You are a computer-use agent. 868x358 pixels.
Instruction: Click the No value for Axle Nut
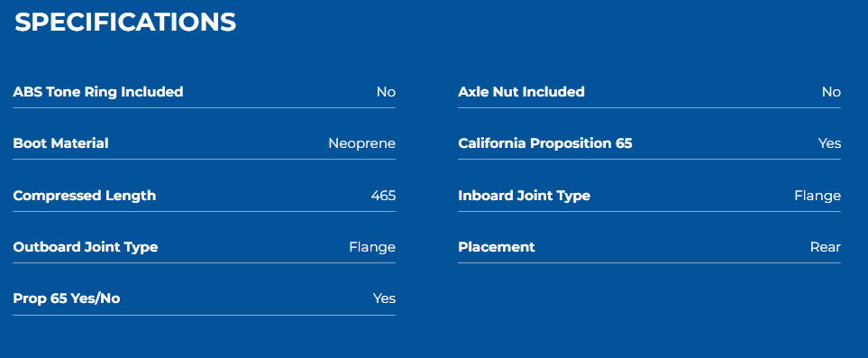coord(831,92)
